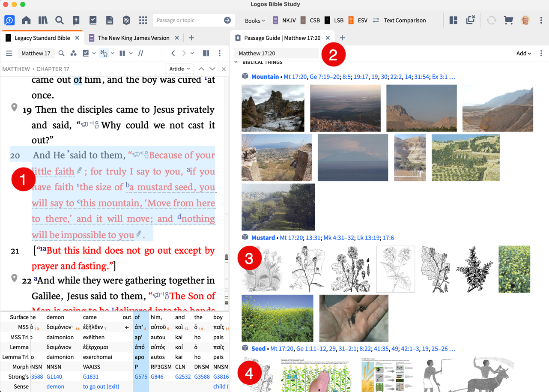
Task: Open the CSB shortcut
Action: 310,21
